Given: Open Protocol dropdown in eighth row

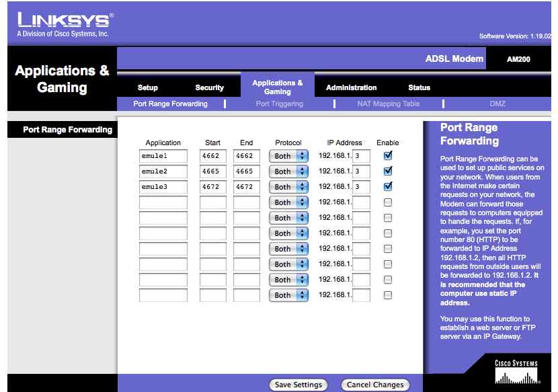Looking at the screenshot, I should [x=288, y=264].
